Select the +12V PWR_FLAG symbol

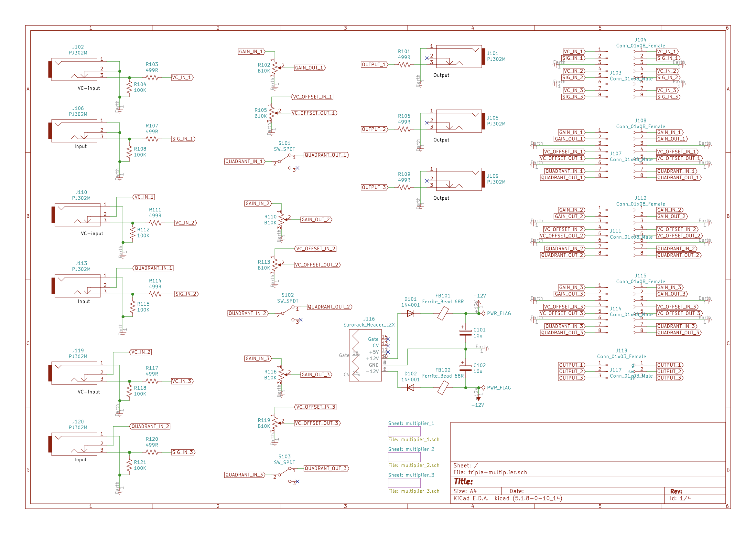[483, 314]
